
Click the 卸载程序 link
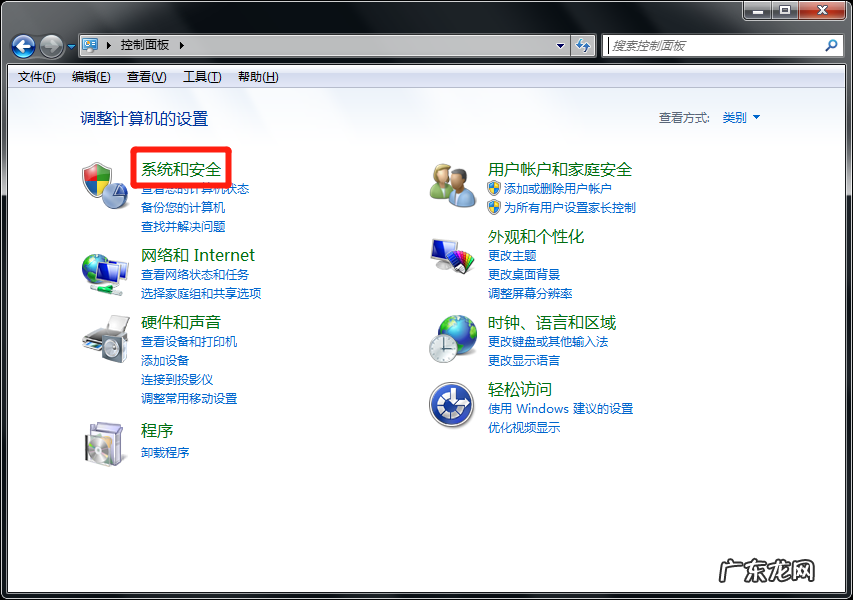[165, 453]
